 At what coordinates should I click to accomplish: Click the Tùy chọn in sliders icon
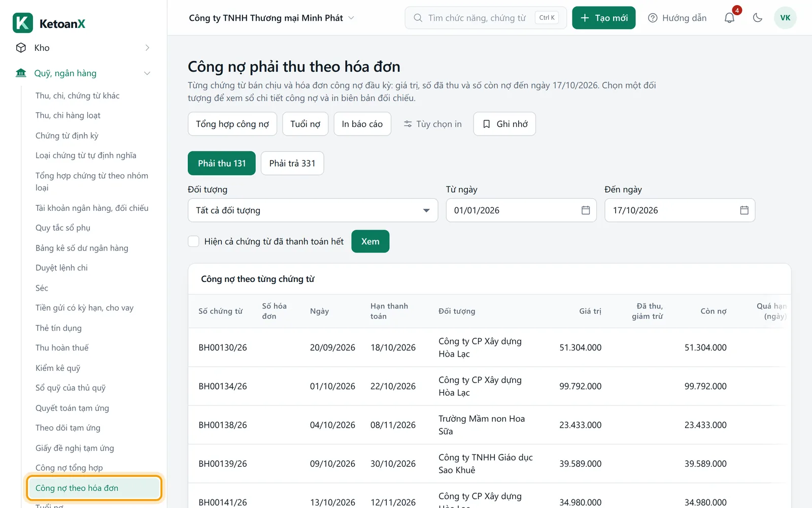(408, 124)
